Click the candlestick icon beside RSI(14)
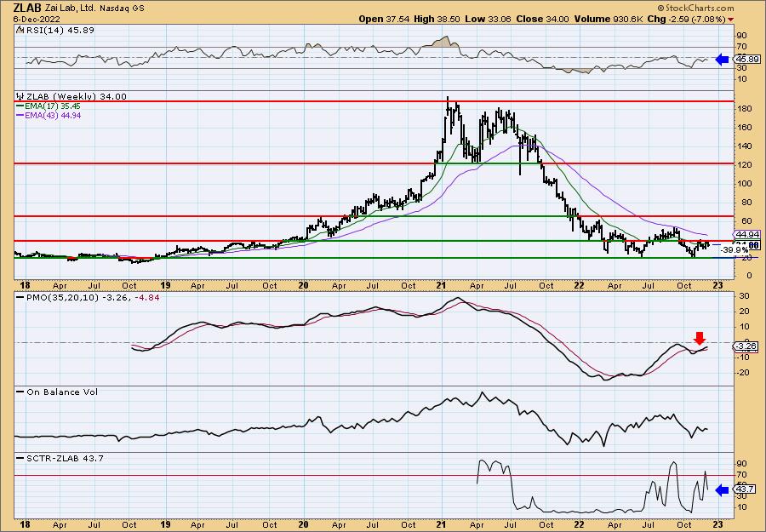 coord(19,31)
